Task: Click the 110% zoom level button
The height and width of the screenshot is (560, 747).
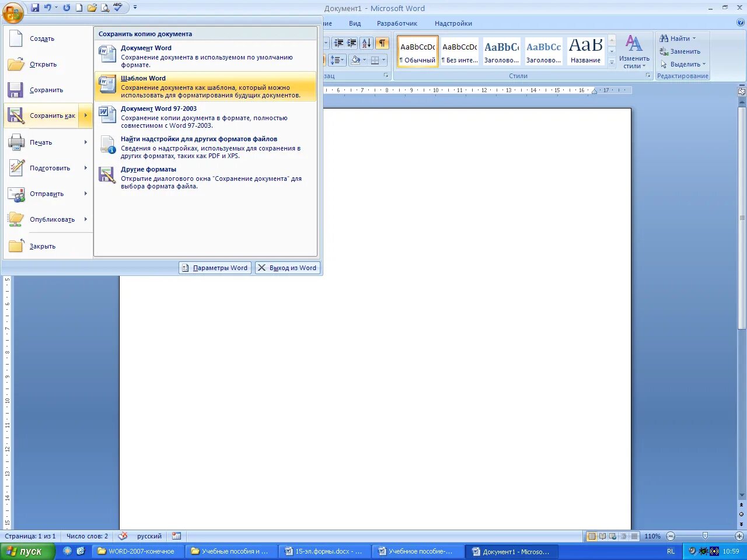Action: click(x=652, y=536)
